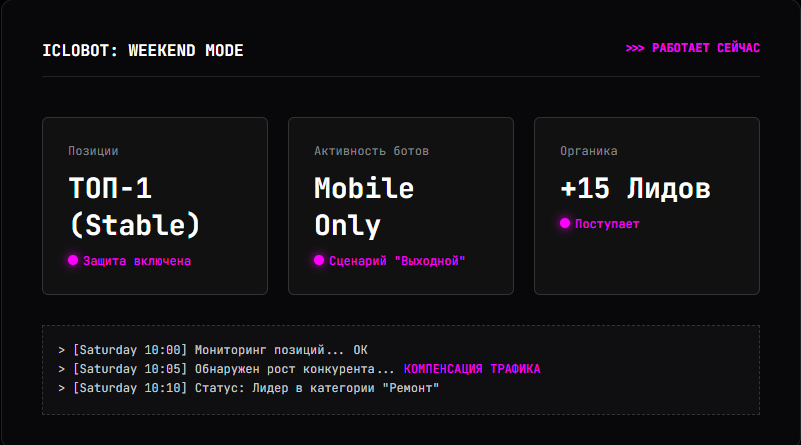Click the "Сценарий Выходной" status text
The width and height of the screenshot is (801, 445).
tap(397, 261)
